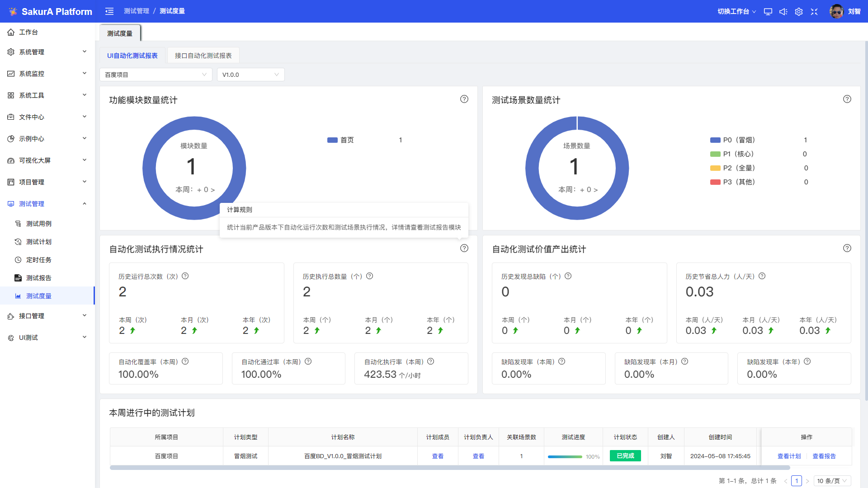Expand 示例中心 menu in sidebar
Screen dimensions: 868x488
[x=47, y=139]
